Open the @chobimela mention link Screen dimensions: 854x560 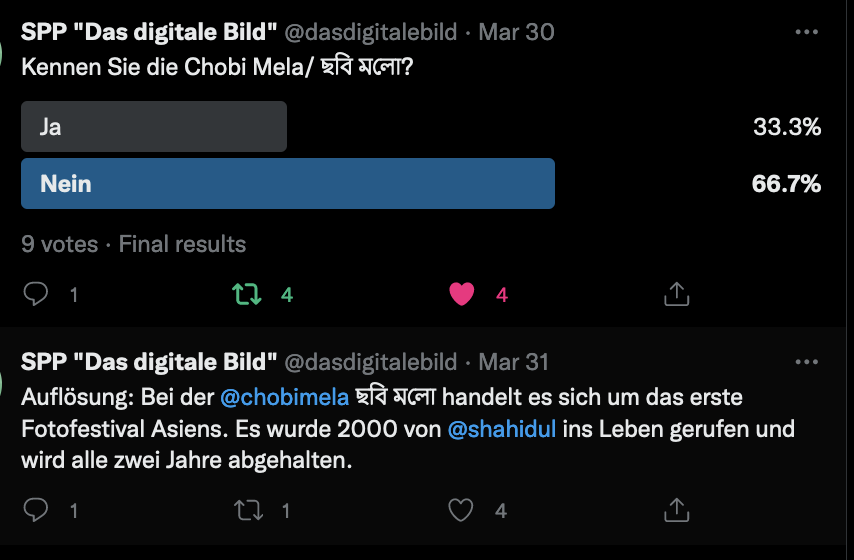click(x=284, y=397)
